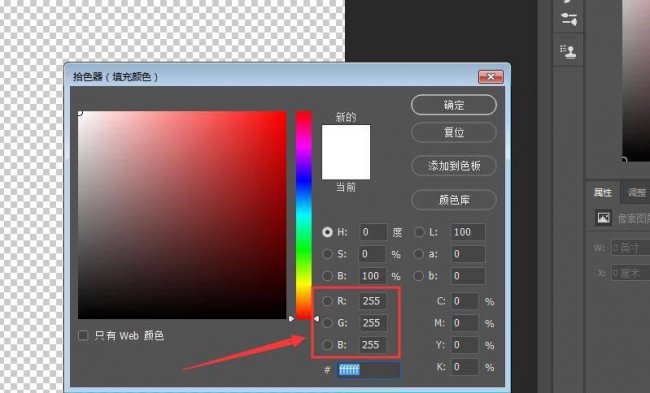650x393 pixels.
Task: Click the vertical hue spectrum slider
Action: (303, 215)
